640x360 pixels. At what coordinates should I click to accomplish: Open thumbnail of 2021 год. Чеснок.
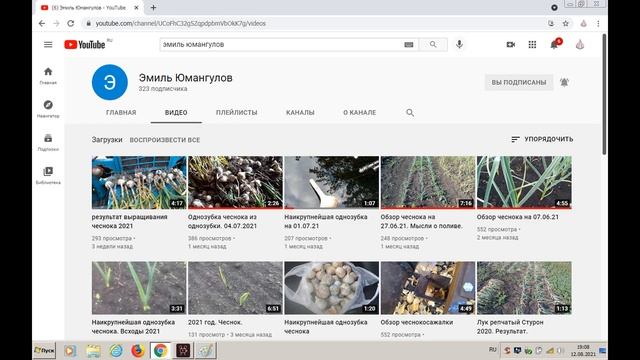click(235, 288)
